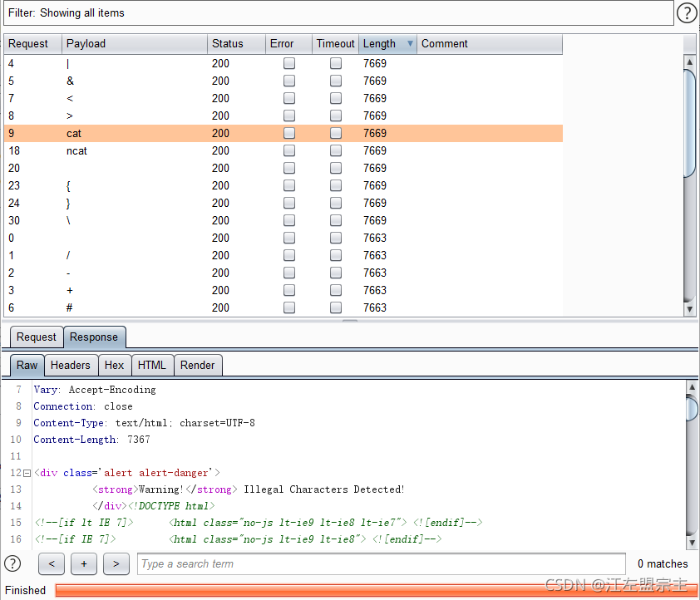Select the Render view tab
700x600 pixels.
tap(198, 366)
